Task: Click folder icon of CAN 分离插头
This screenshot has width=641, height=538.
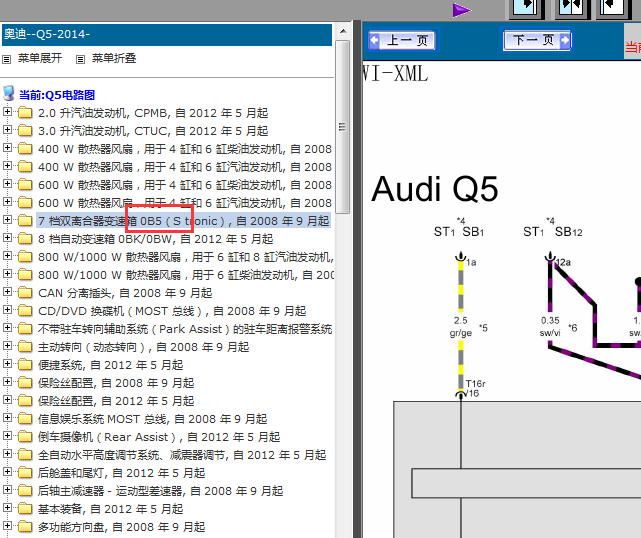Action: [x=25, y=292]
